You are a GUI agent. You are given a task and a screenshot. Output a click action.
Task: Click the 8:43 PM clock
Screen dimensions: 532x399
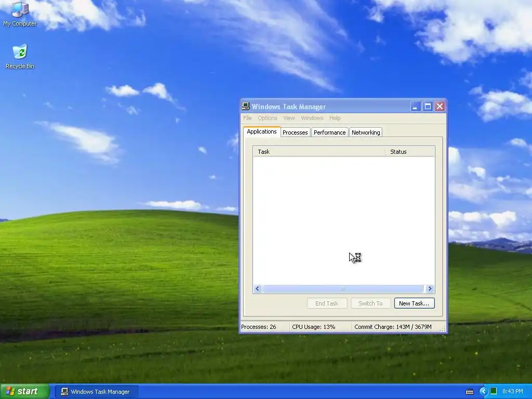[x=513, y=391]
